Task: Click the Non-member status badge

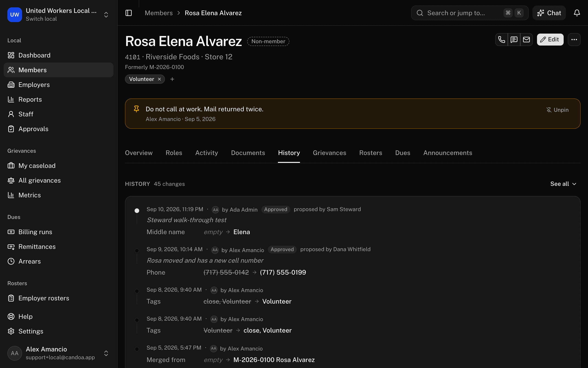Action: tap(268, 41)
